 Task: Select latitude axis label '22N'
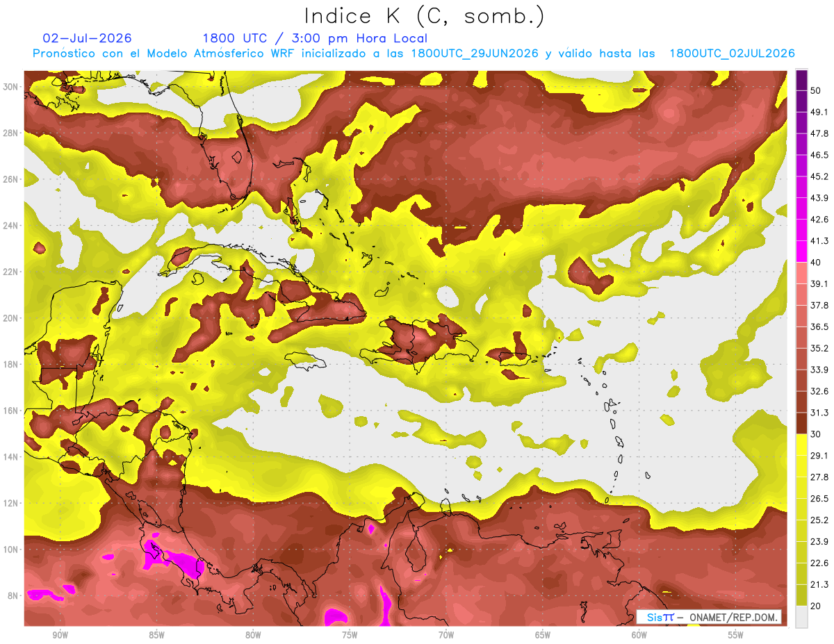11,272
